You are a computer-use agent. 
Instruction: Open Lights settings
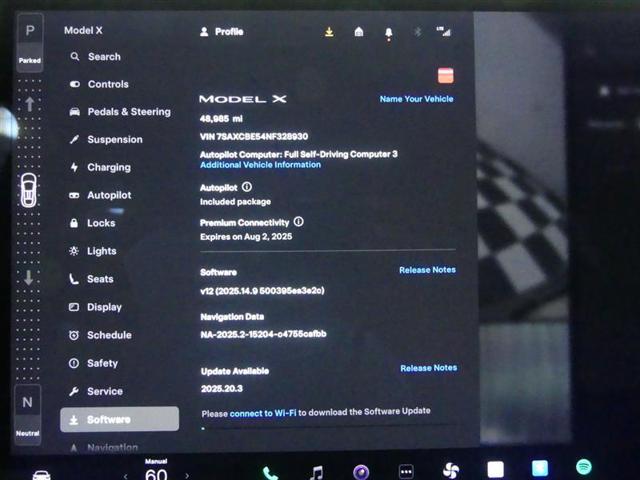[x=93, y=251]
